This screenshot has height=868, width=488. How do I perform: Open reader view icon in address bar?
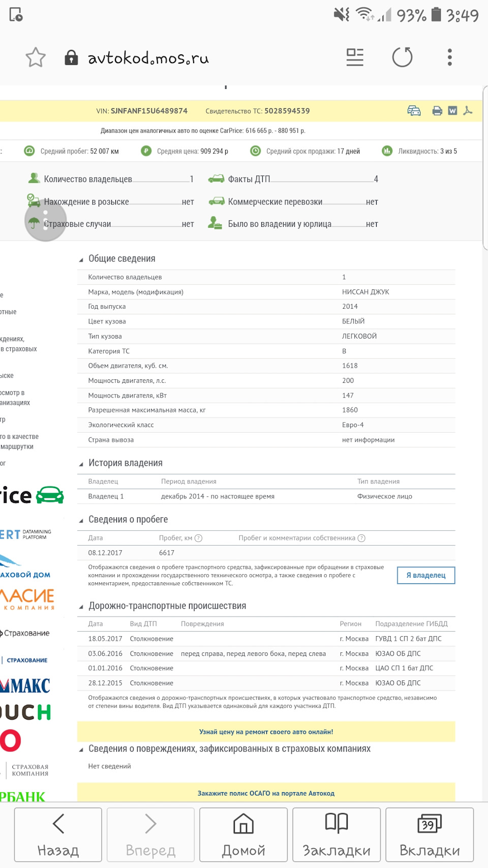[x=355, y=57]
